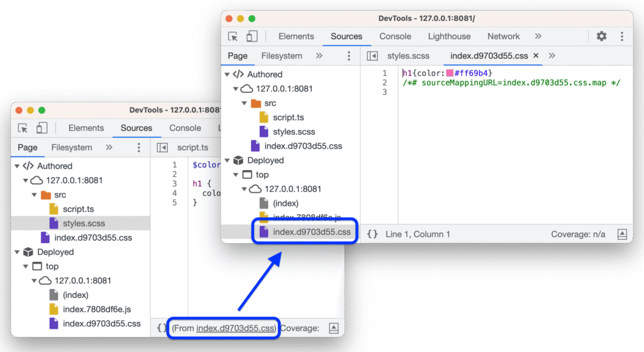Open Elements tab in front DevTools window
The width and height of the screenshot is (644, 352).
point(296,36)
